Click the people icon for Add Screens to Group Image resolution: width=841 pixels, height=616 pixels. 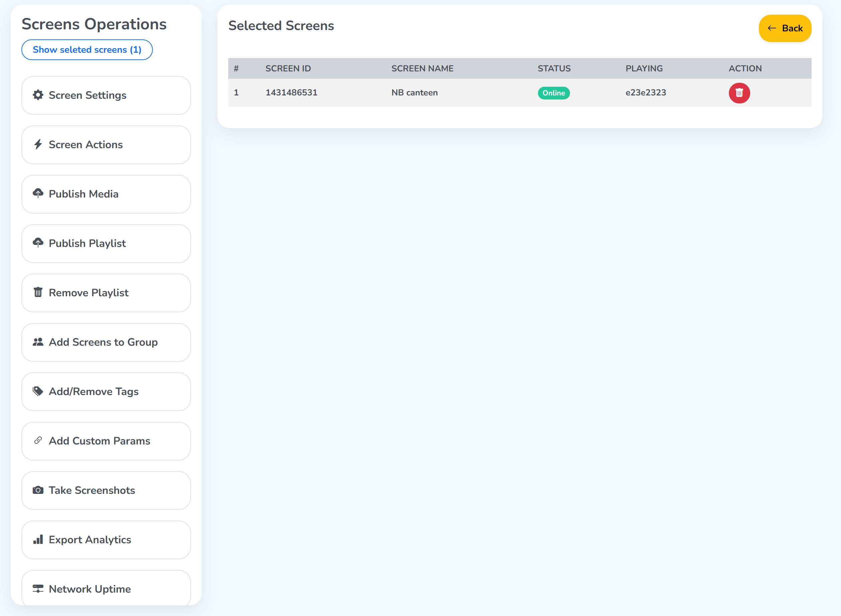(38, 342)
